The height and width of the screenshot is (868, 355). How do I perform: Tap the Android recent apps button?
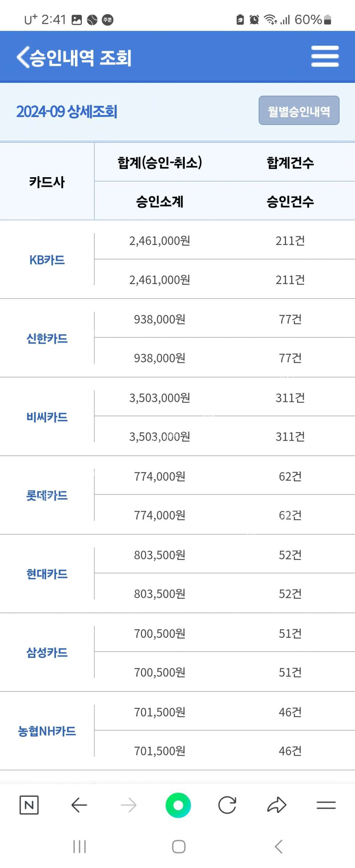click(x=79, y=847)
